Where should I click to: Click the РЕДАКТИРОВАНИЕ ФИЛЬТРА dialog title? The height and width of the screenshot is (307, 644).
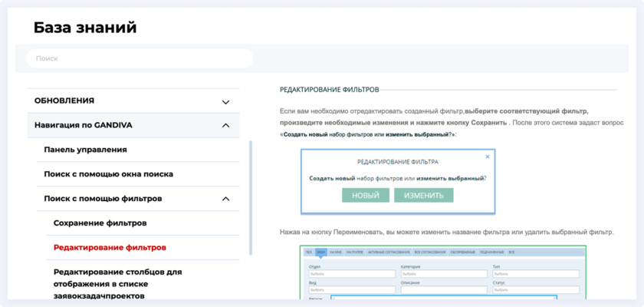point(398,163)
